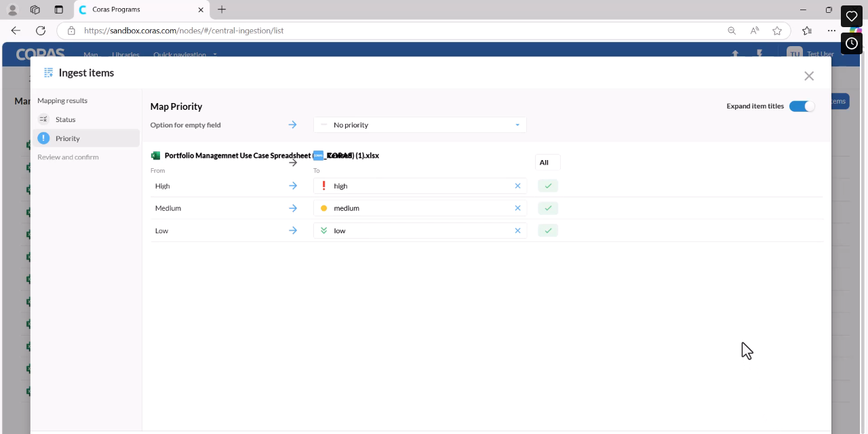Image resolution: width=868 pixels, height=434 pixels.
Task: Clear the medium priority mapping
Action: (517, 208)
